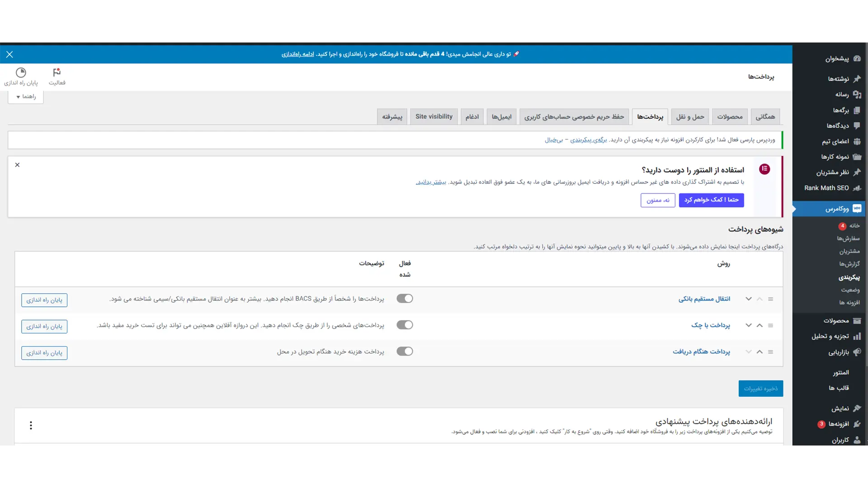Move پرداخت هنگام دریافت up with the chevron

click(759, 352)
